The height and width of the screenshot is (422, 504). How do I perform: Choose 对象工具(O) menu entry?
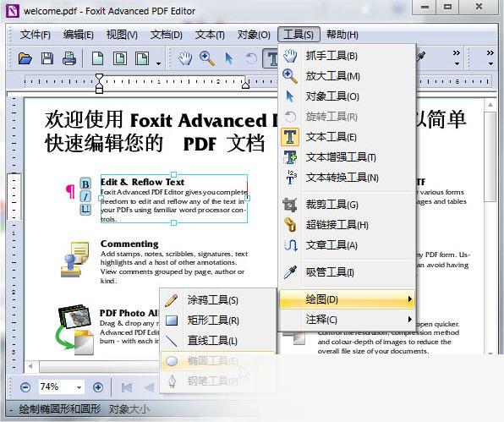(348, 96)
